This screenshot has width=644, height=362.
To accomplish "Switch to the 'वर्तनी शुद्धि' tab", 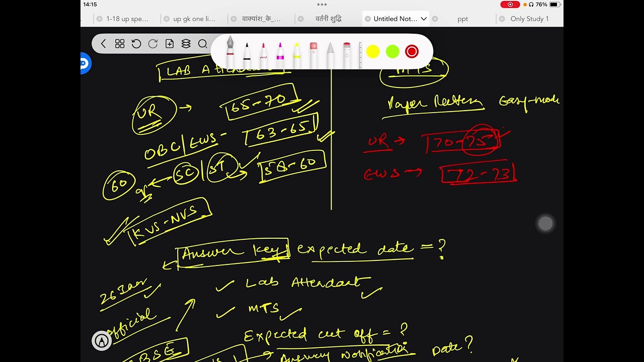I will [x=329, y=19].
